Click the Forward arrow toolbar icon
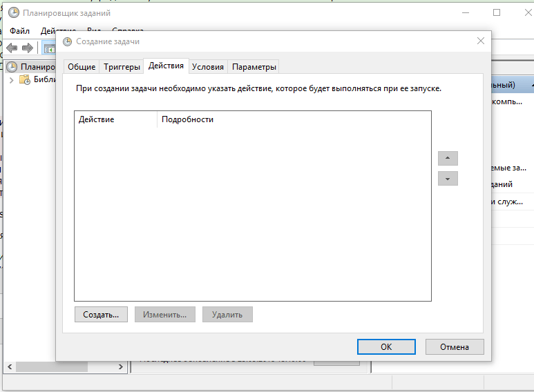This screenshot has width=534, height=392. (x=28, y=48)
